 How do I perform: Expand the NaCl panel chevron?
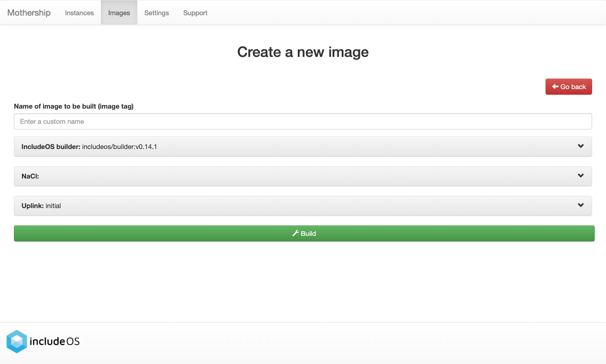(x=581, y=175)
